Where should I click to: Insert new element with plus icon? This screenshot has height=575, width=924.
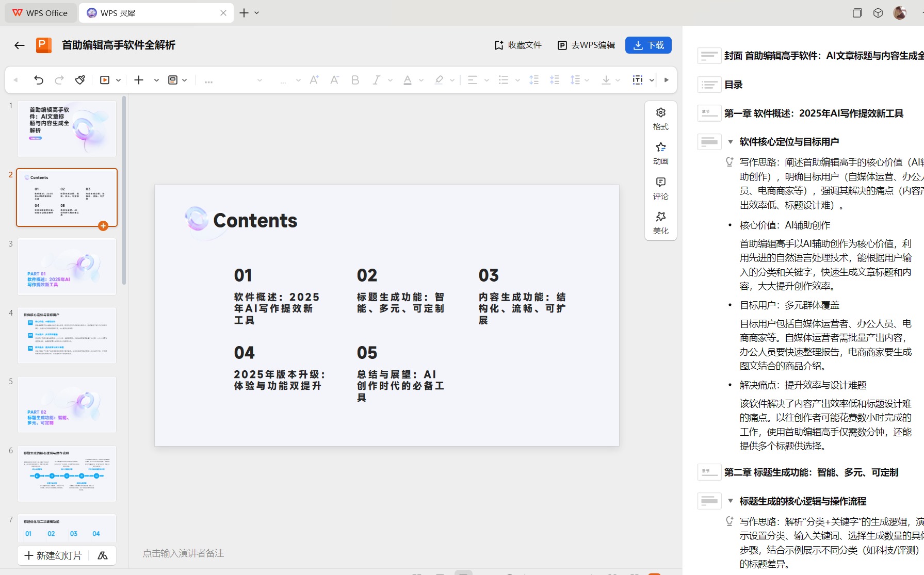click(x=139, y=80)
